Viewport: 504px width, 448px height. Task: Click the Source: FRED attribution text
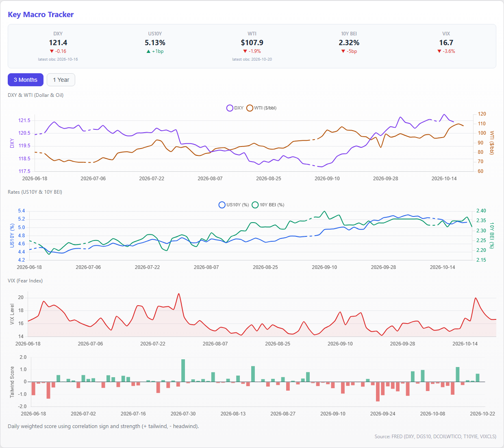point(435,437)
